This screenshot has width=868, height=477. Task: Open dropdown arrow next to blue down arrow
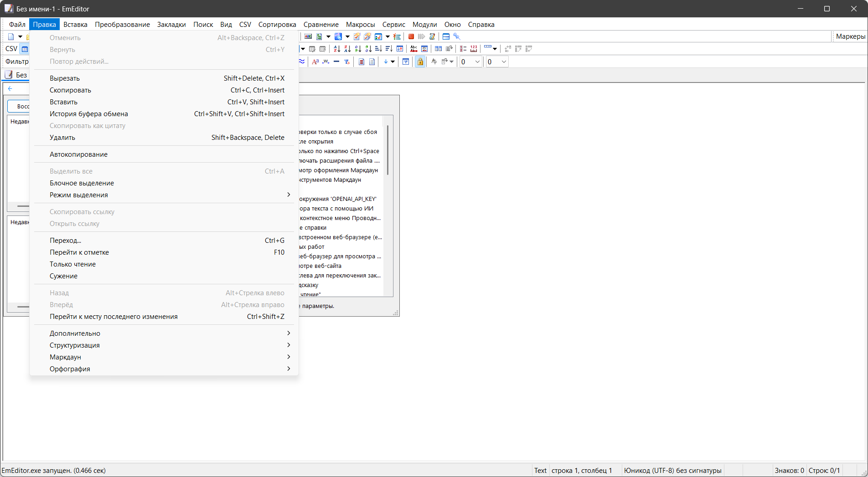tap(393, 62)
